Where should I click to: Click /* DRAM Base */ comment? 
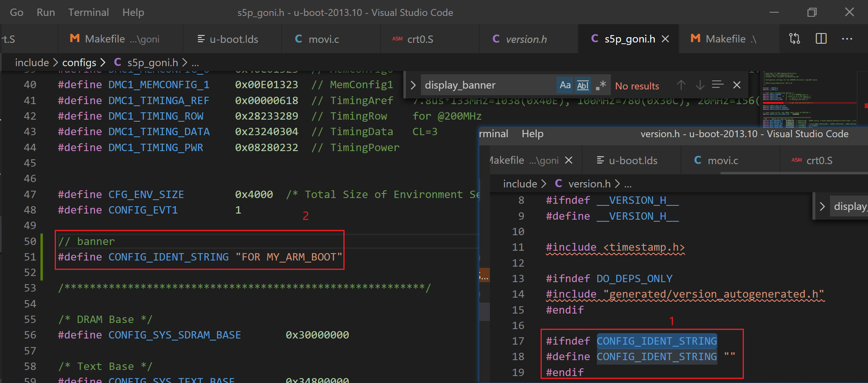105,319
